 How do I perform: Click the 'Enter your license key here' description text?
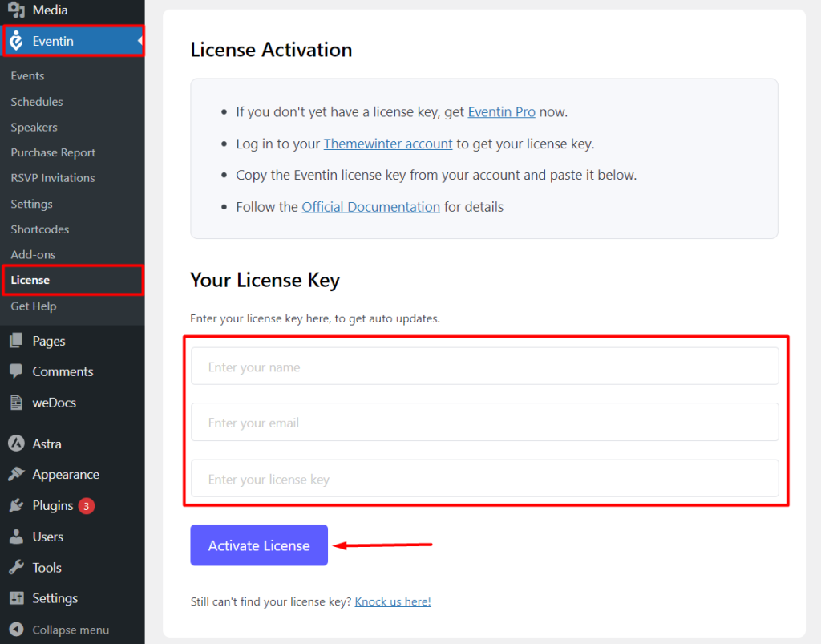coord(314,318)
